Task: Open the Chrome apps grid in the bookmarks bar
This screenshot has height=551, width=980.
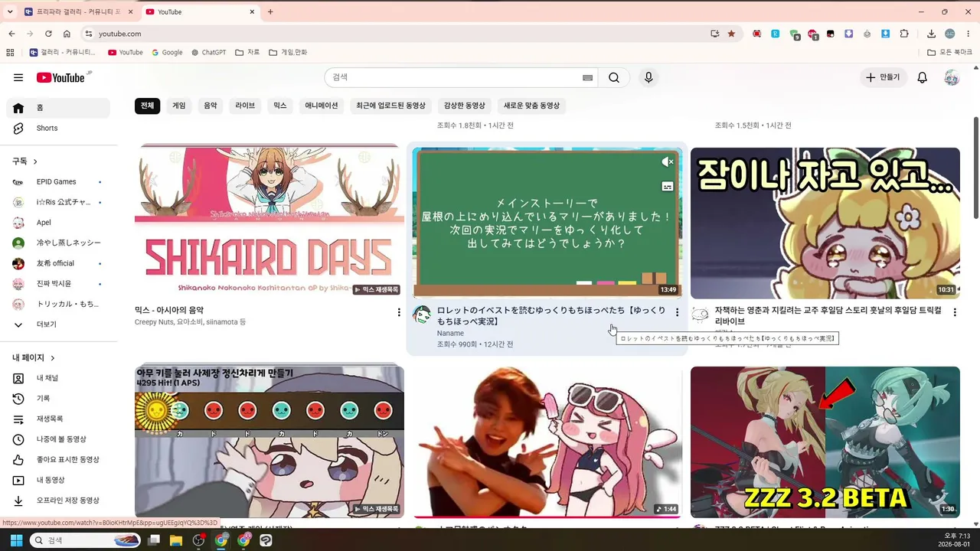Action: 10,52
